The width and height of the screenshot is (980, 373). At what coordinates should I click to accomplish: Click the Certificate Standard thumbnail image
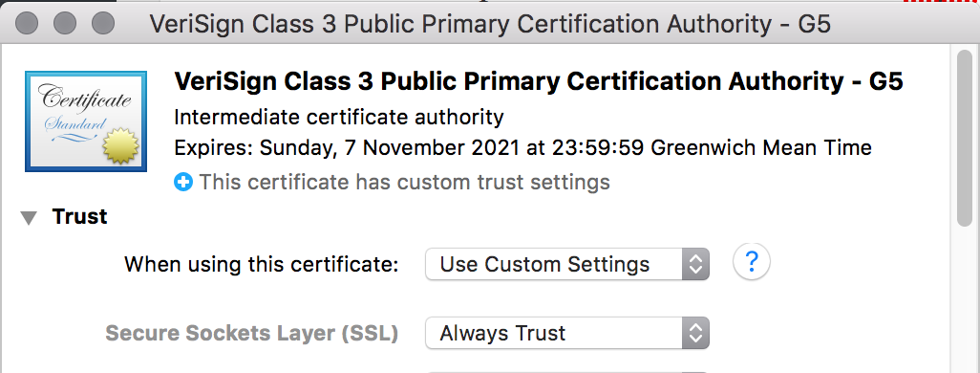(86, 121)
